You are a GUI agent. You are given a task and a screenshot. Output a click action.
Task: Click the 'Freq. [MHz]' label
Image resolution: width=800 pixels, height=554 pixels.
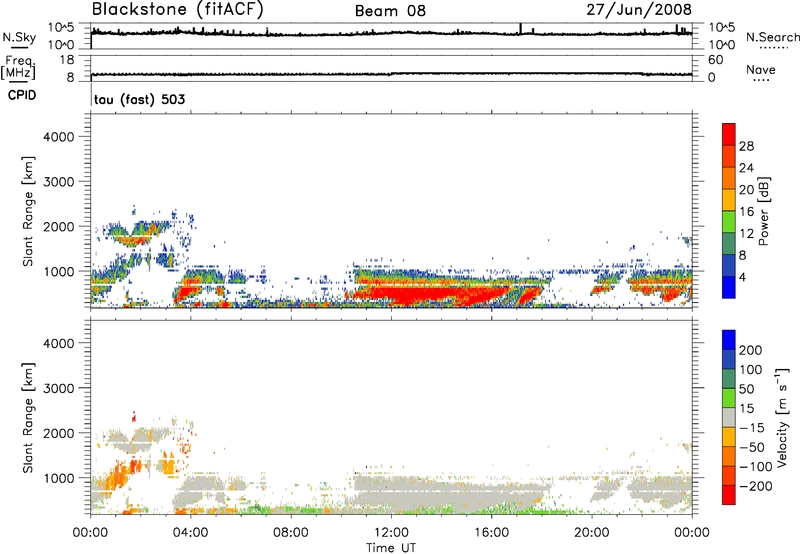[18, 68]
